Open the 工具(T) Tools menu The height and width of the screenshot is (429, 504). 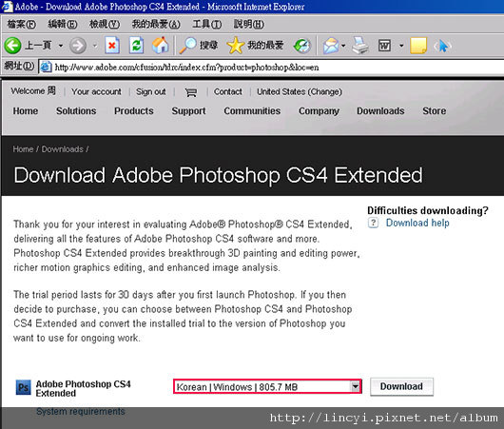(206, 24)
